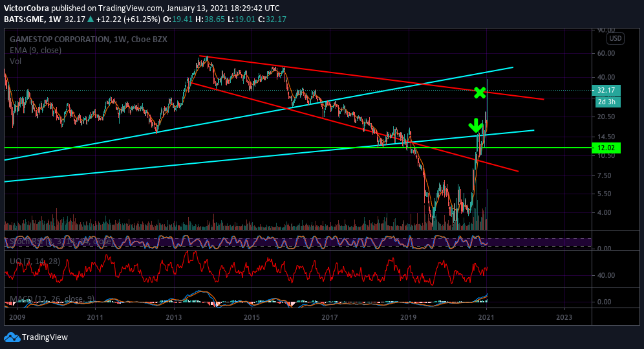Image resolution: width=644 pixels, height=349 pixels.
Task: Click the 60.00 price axis label
Action: pos(606,53)
